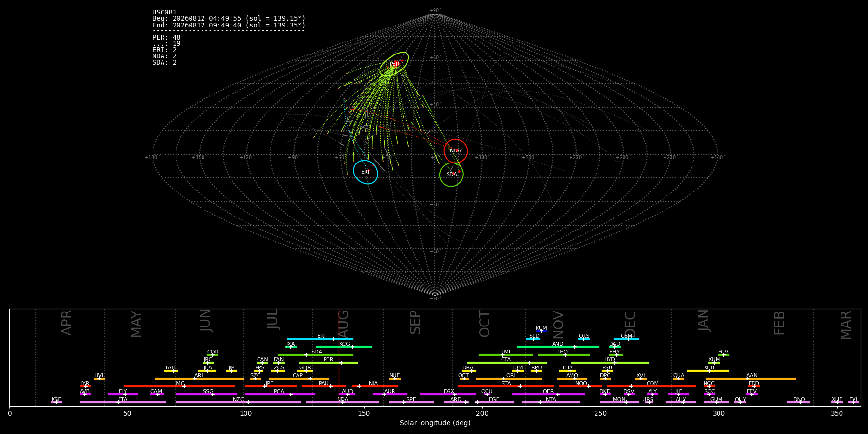Image resolution: width=868 pixels, height=434 pixels.
Task: Select the KUM shower marker
Action: coord(542,331)
